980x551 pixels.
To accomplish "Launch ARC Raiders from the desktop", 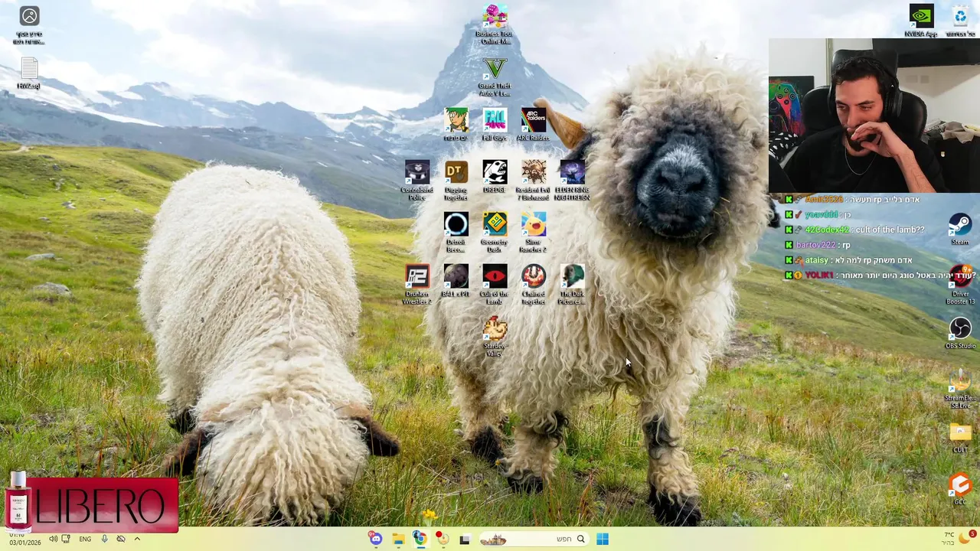I will click(533, 125).
